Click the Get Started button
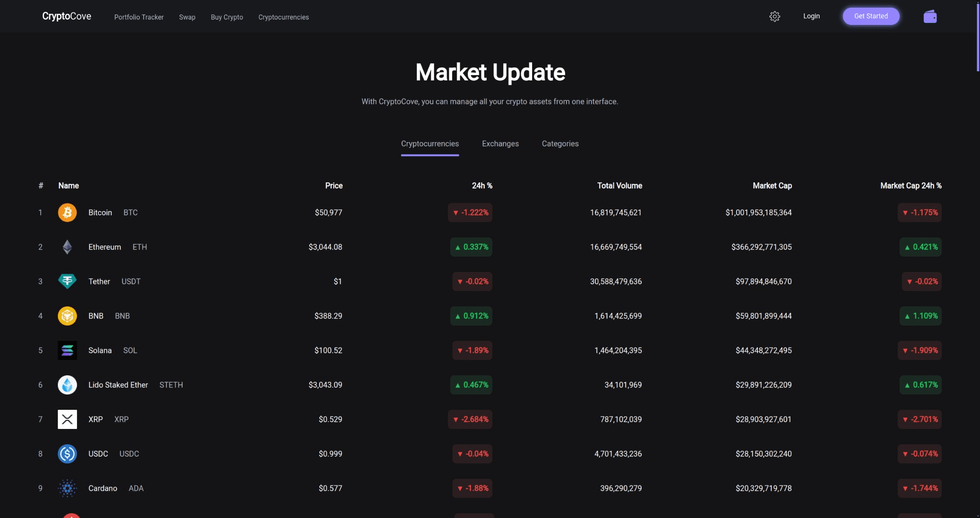Image resolution: width=980 pixels, height=518 pixels. (871, 16)
